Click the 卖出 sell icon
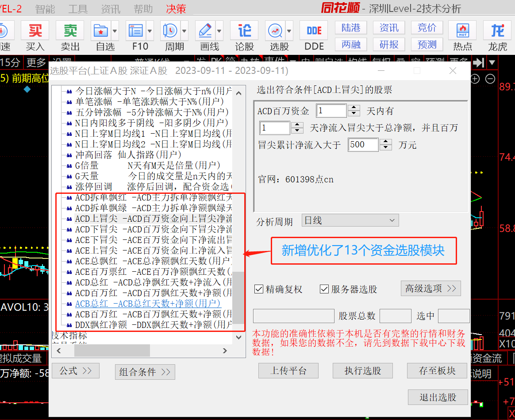Screen dimensions: 515x420 coord(70,31)
